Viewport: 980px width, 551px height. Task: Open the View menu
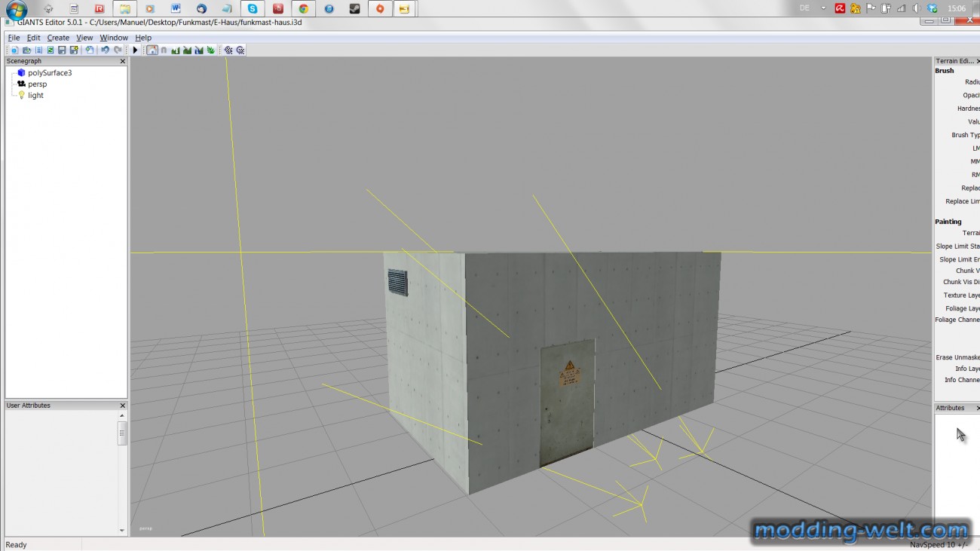[84, 38]
